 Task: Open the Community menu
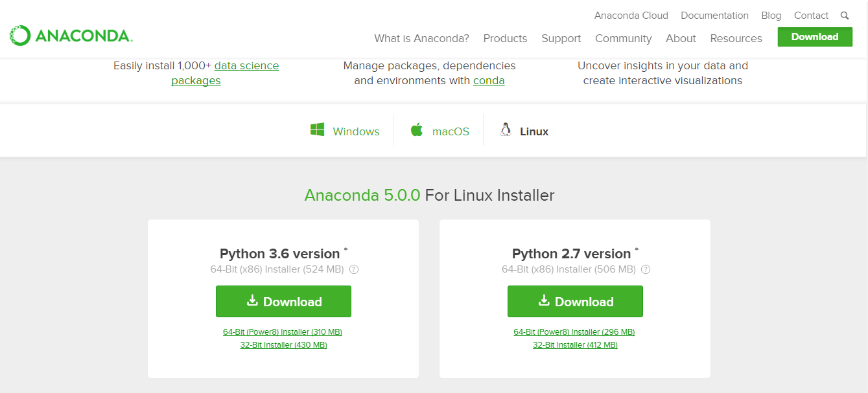[x=623, y=38]
